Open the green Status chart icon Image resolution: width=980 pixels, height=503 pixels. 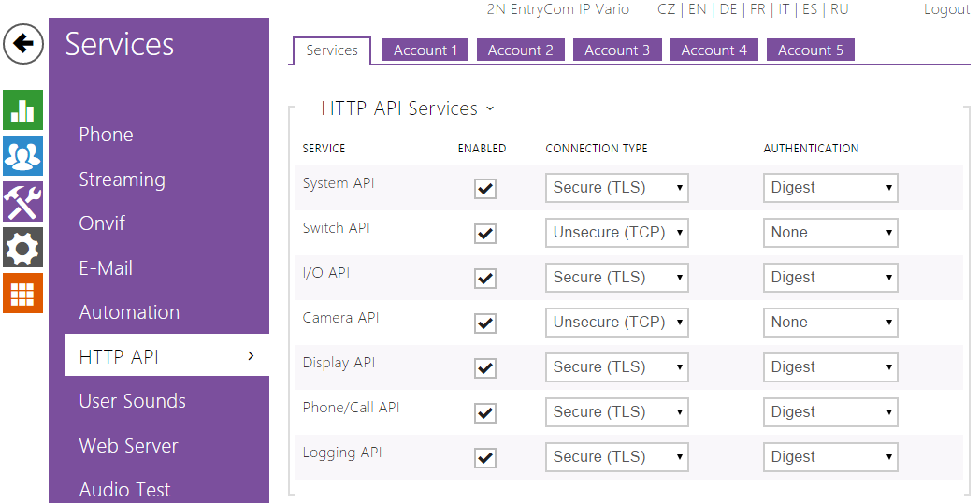point(22,110)
